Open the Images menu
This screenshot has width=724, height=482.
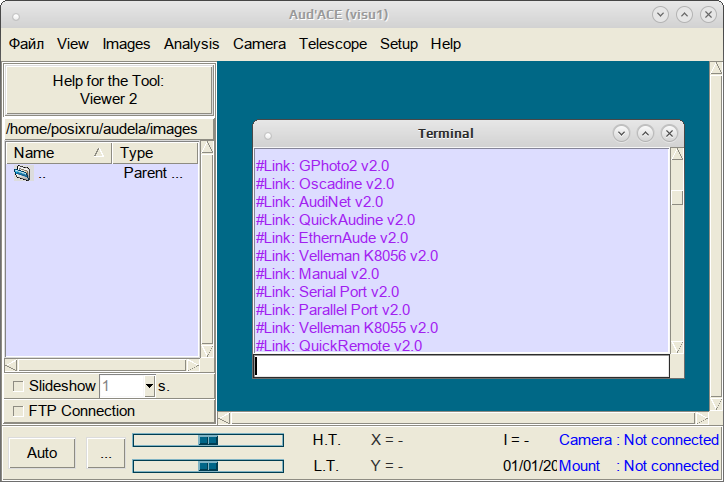[x=126, y=44]
